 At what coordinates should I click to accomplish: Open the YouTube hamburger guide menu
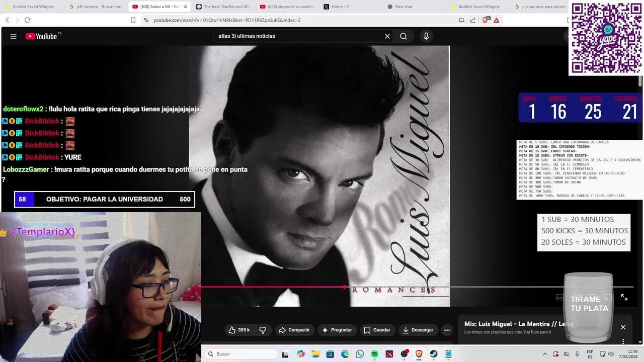[x=14, y=36]
